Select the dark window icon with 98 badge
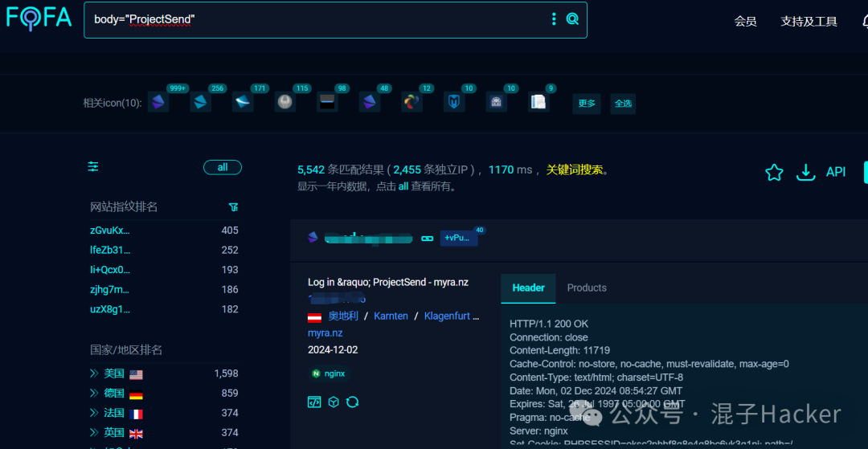Screen dimensions: 868x449 [327, 102]
